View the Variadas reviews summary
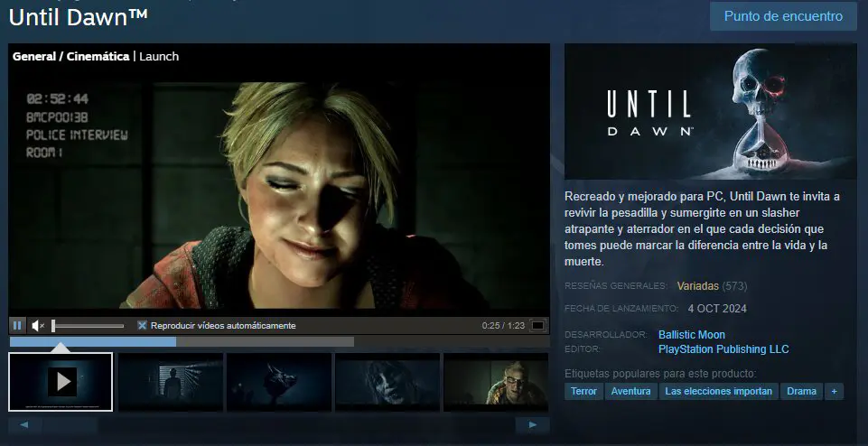 click(x=697, y=286)
